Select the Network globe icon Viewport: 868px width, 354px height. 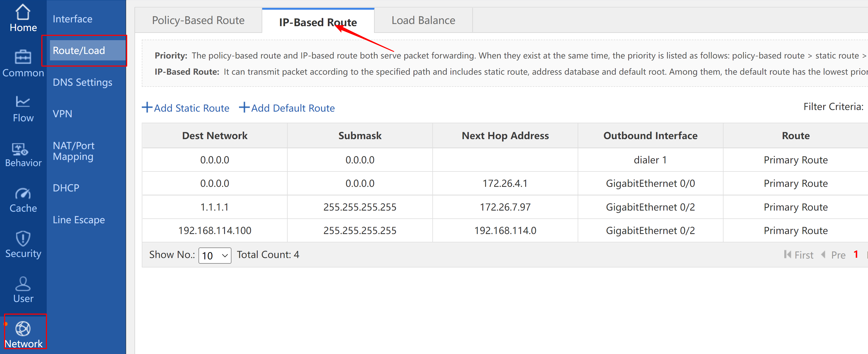pyautogui.click(x=23, y=329)
